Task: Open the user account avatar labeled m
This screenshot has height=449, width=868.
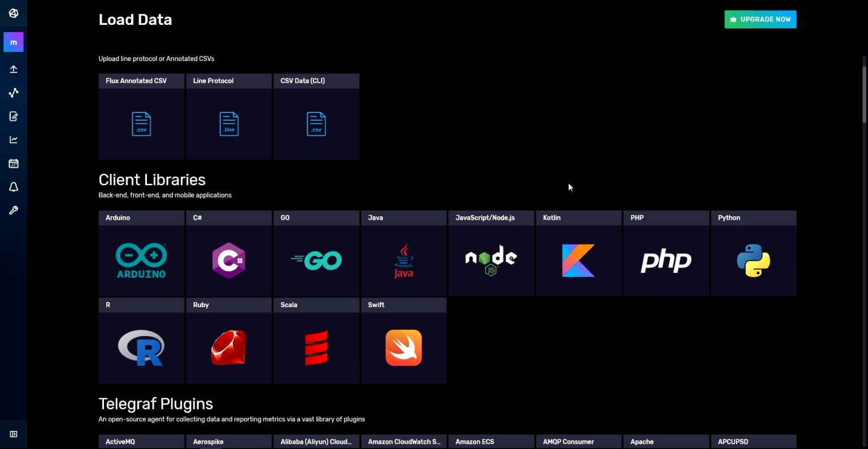Action: coord(14,42)
